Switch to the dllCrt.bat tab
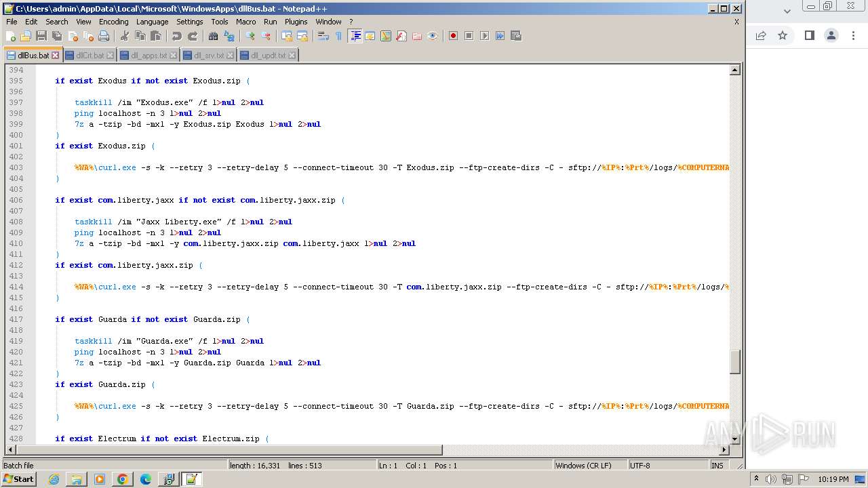Image resolution: width=868 pixels, height=488 pixels. (x=90, y=56)
